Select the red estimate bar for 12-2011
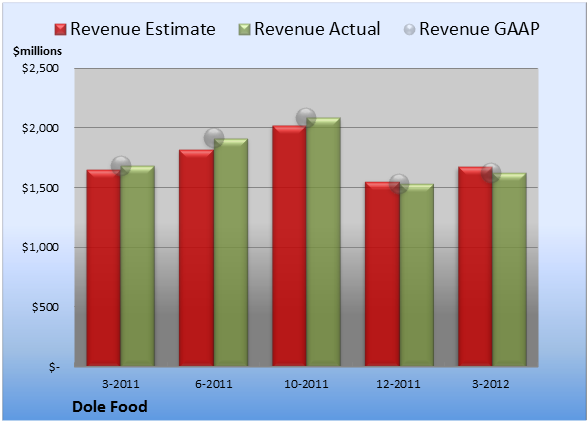The image size is (588, 422). 382,274
